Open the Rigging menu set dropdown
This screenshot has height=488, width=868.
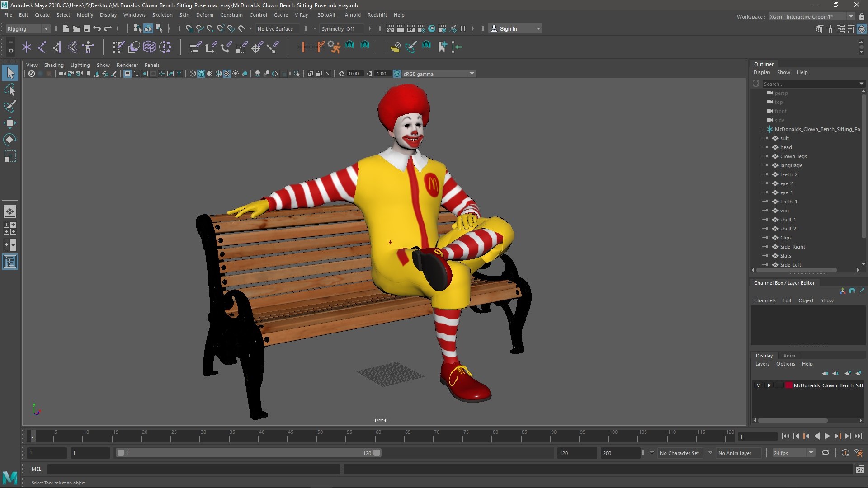(28, 29)
